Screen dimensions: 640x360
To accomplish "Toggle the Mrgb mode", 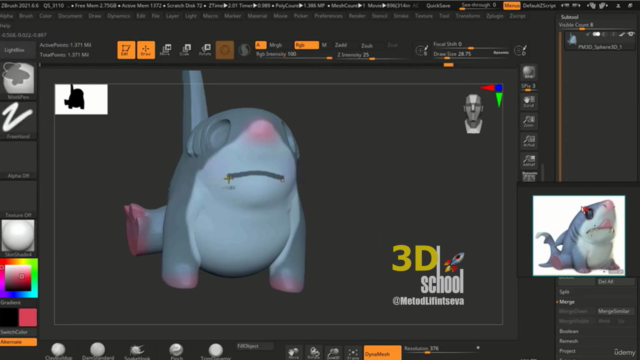I will (x=276, y=45).
